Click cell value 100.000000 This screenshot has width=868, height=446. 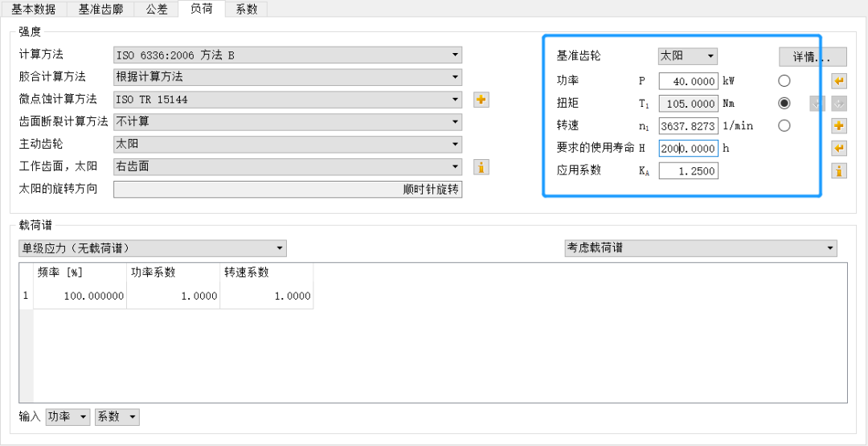pyautogui.click(x=80, y=296)
